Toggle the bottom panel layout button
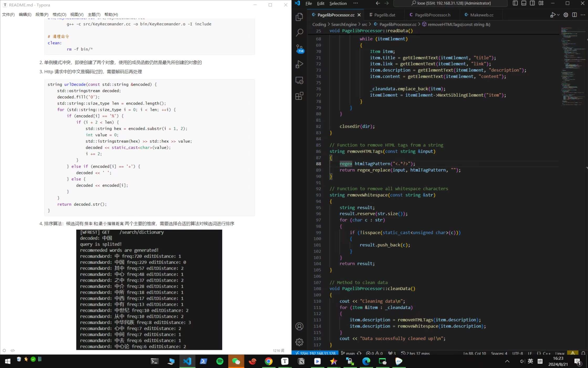The height and width of the screenshot is (368, 588). click(x=524, y=3)
